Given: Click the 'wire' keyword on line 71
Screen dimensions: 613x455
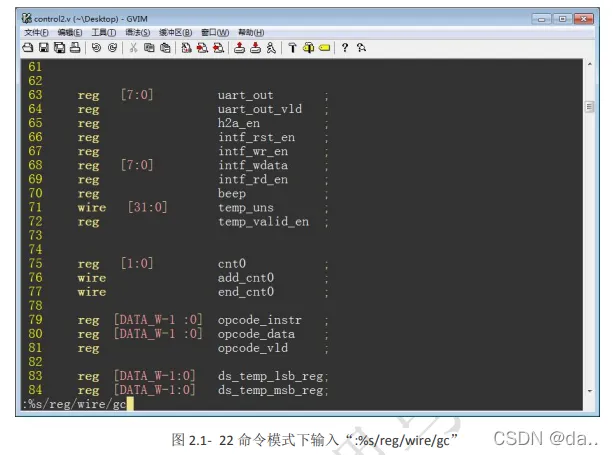Looking at the screenshot, I should pyautogui.click(x=92, y=208).
